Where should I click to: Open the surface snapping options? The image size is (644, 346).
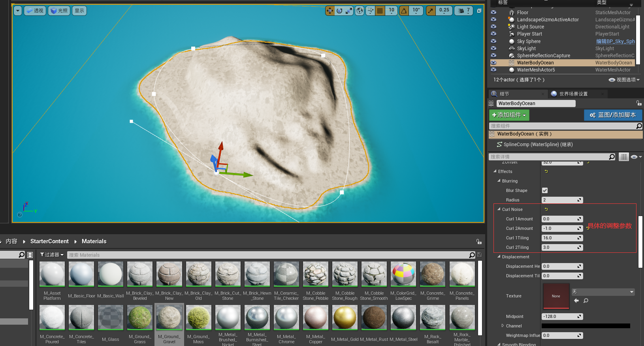tap(370, 11)
